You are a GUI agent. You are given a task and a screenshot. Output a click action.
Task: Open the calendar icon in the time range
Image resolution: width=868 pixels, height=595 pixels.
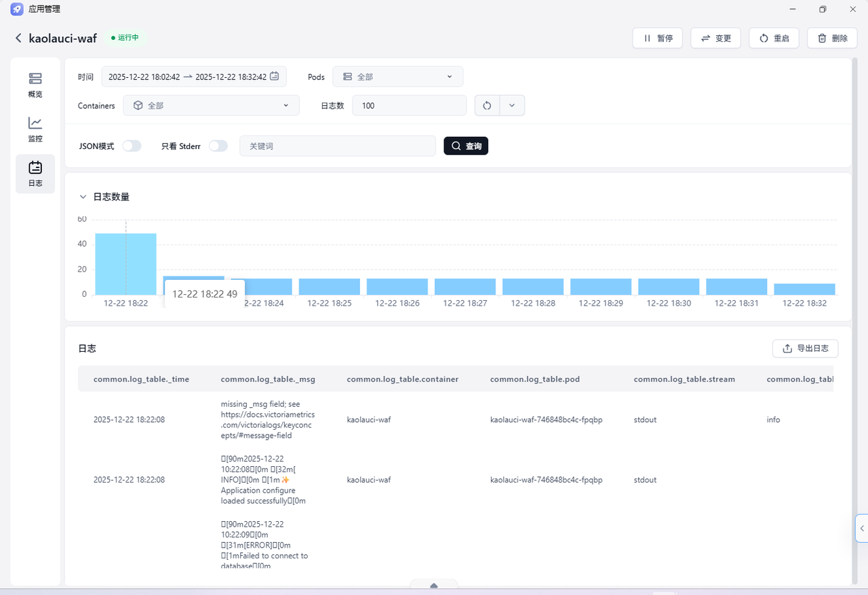pos(275,77)
